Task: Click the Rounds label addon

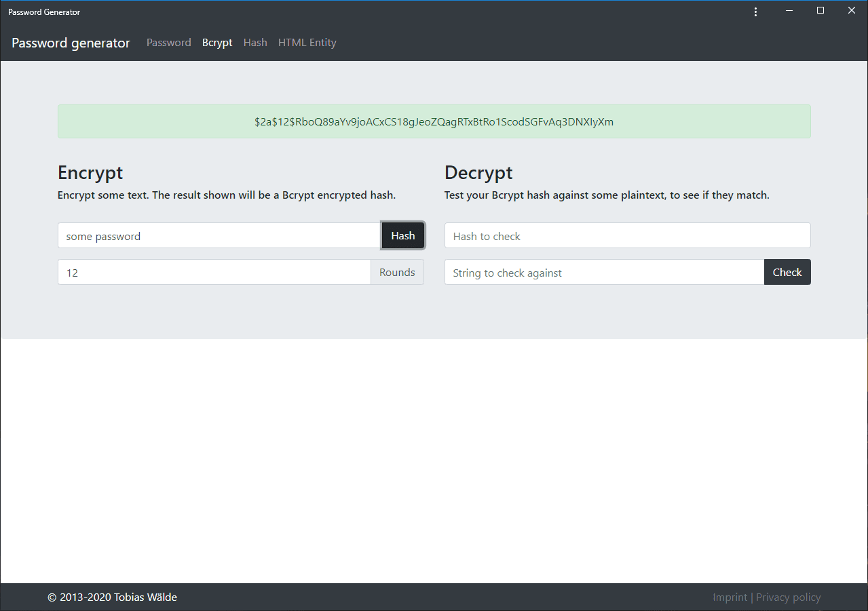Action: click(398, 273)
